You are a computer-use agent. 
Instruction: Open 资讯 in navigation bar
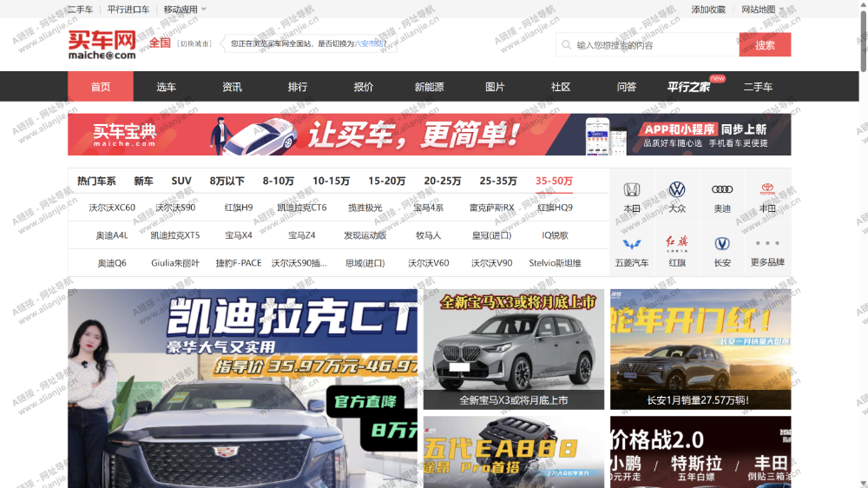(232, 87)
